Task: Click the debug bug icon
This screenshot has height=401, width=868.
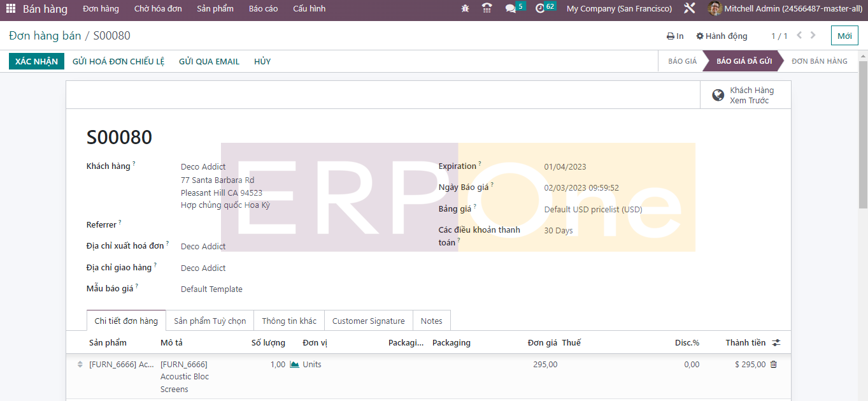Action: 466,9
